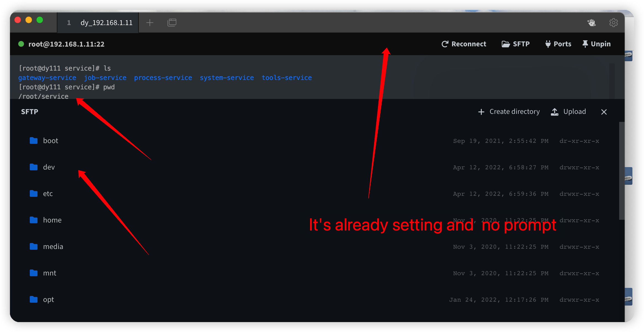Click the blue folder icon beside media
Image resolution: width=644 pixels, height=332 pixels.
[x=34, y=247]
